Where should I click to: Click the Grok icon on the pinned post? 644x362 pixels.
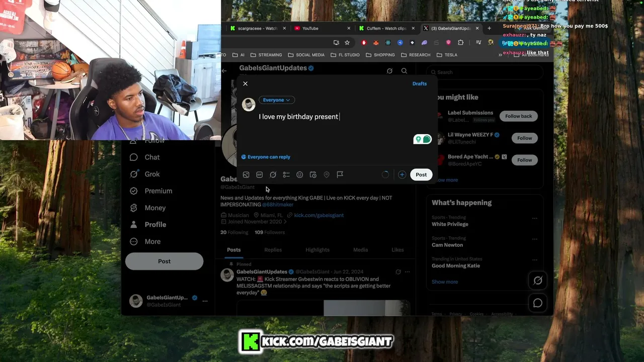[398, 272]
